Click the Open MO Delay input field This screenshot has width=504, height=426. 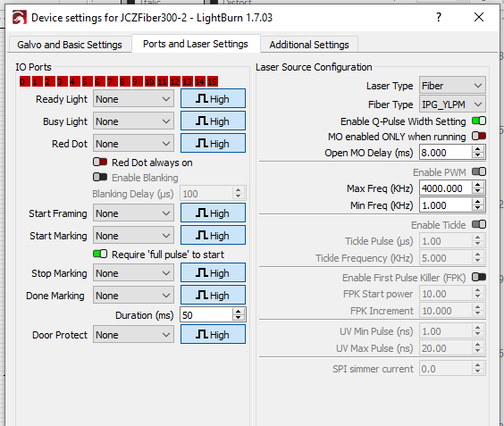[x=446, y=153]
